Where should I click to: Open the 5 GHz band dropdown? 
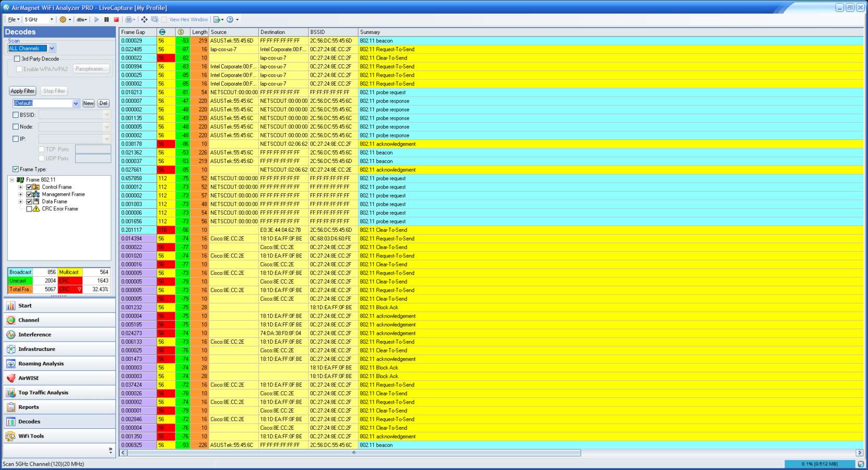tap(52, 19)
